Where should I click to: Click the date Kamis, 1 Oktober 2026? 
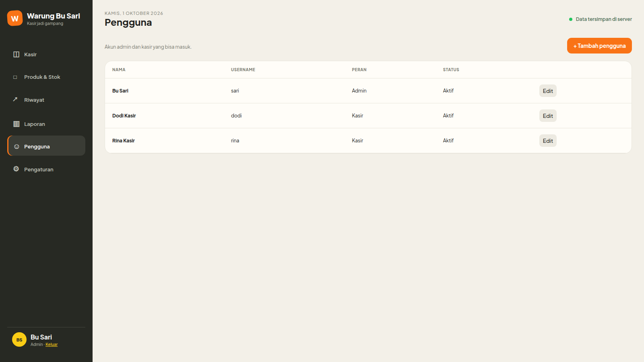[134, 13]
